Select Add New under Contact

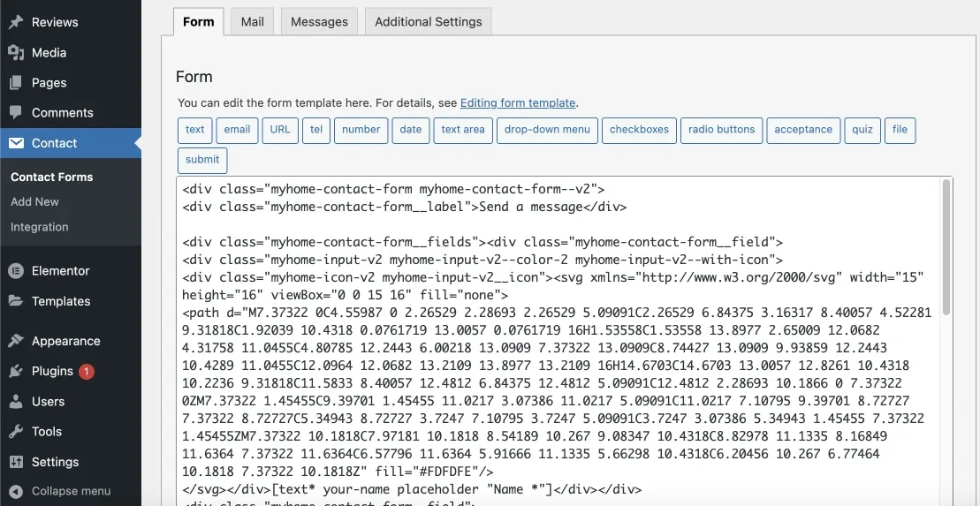[34, 201]
